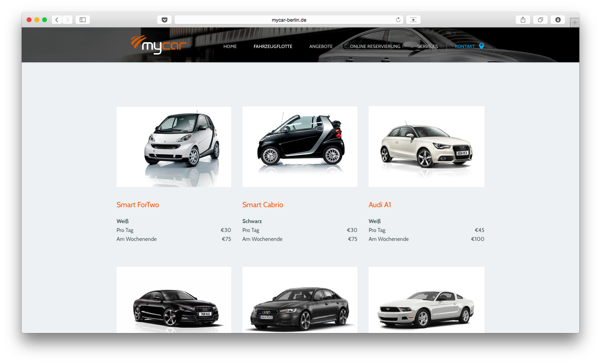The height and width of the screenshot is (364, 601).
Task: Open the Audi A1 title link
Action: [380, 205]
